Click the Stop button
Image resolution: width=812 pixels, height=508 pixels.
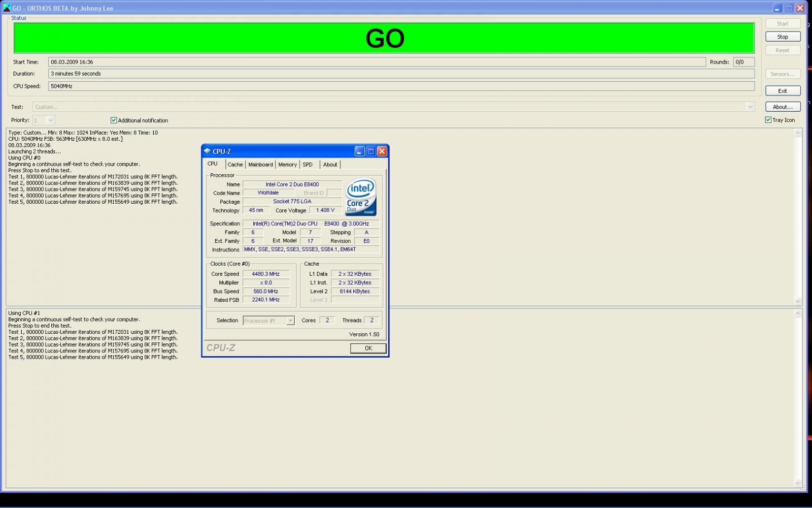coord(783,37)
